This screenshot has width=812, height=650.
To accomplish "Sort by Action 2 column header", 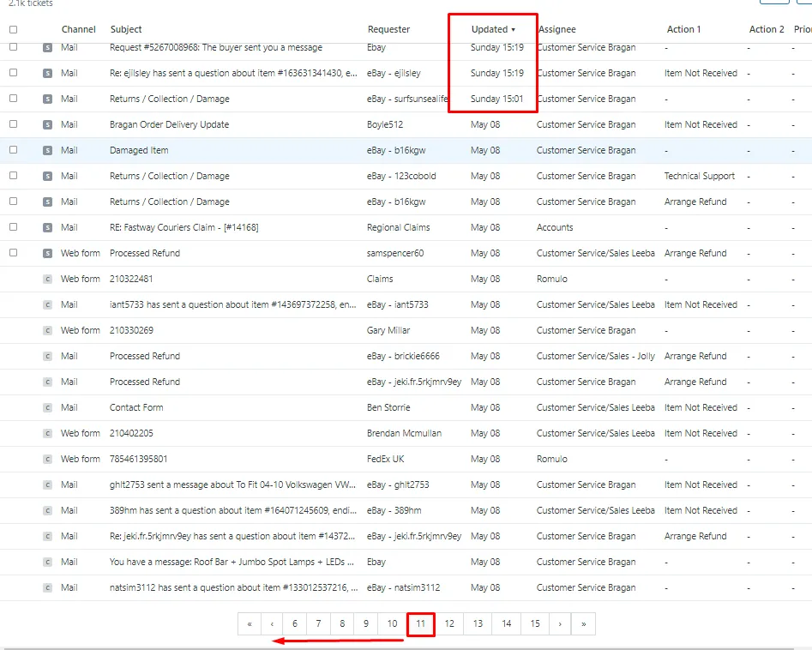I will tap(767, 29).
